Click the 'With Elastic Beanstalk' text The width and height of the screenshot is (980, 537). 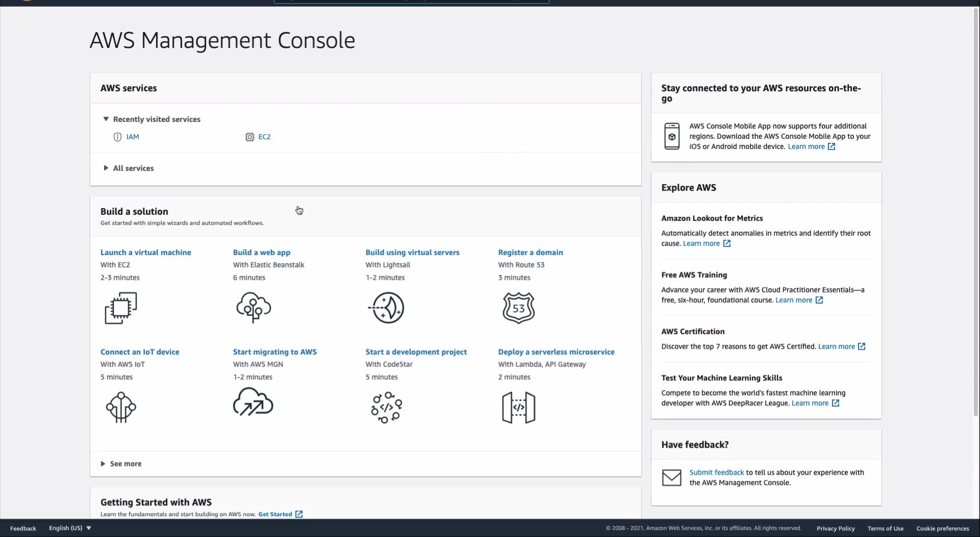pyautogui.click(x=269, y=265)
